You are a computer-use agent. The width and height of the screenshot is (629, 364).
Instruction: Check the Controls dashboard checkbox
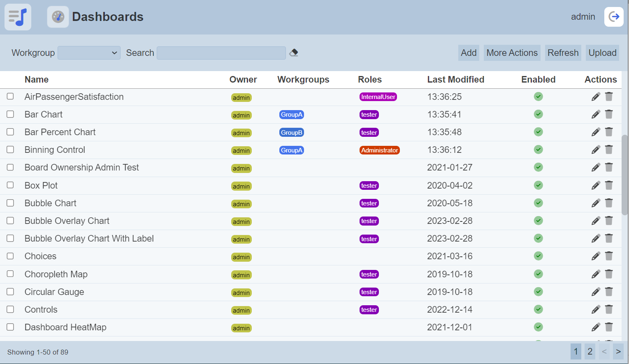[10, 309]
